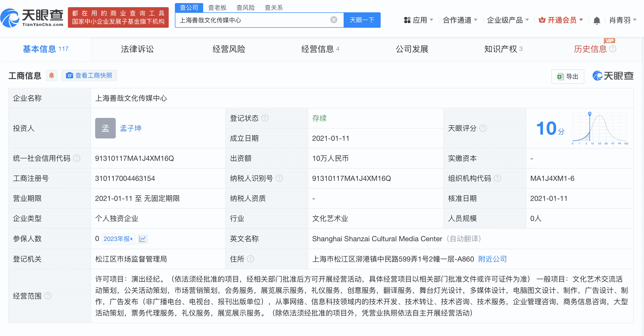Open investor 孟子坤's profile link

(131, 128)
